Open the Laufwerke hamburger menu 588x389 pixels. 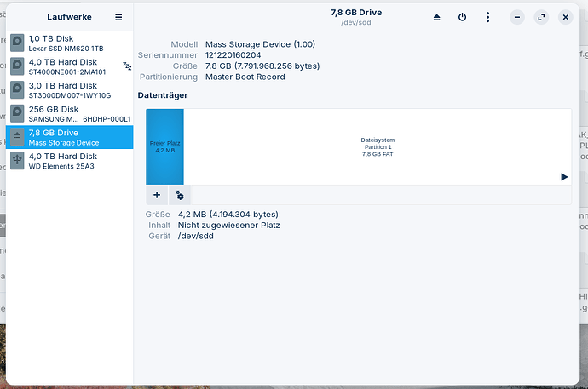[x=118, y=17]
